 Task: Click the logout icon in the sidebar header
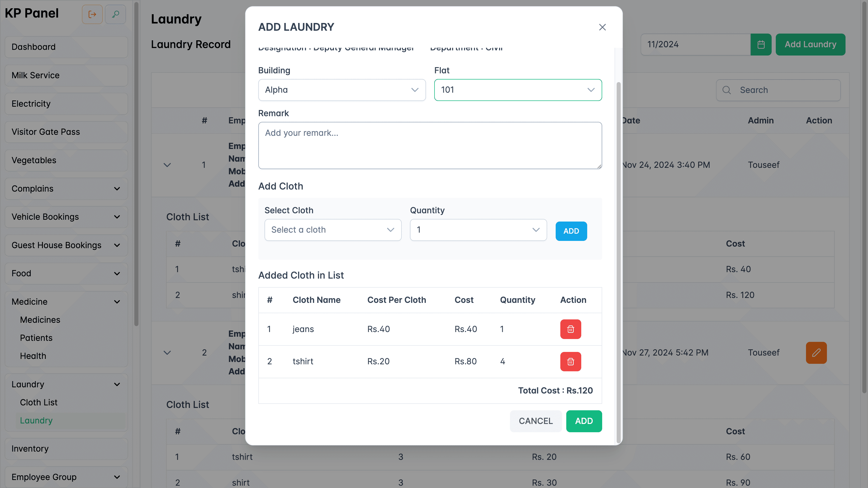pyautogui.click(x=92, y=14)
